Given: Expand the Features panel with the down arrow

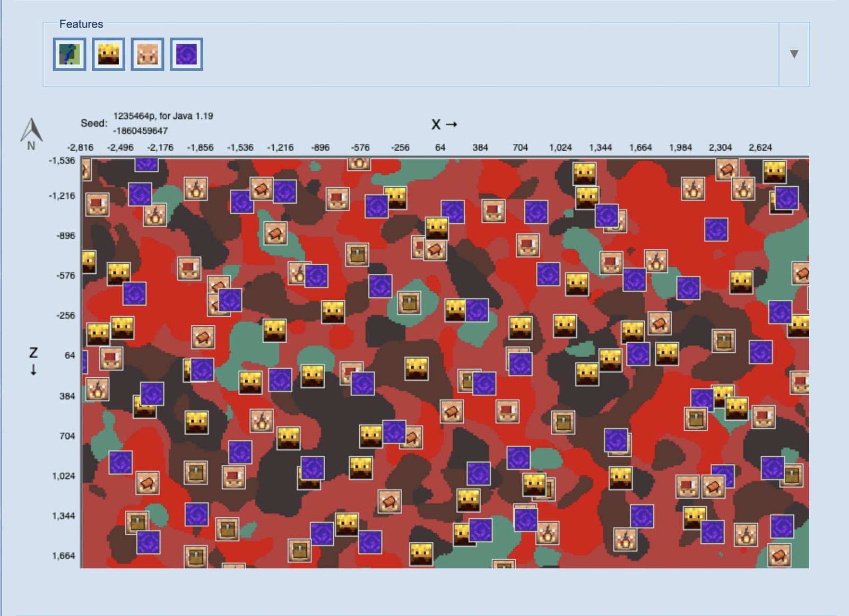Looking at the screenshot, I should (x=794, y=54).
